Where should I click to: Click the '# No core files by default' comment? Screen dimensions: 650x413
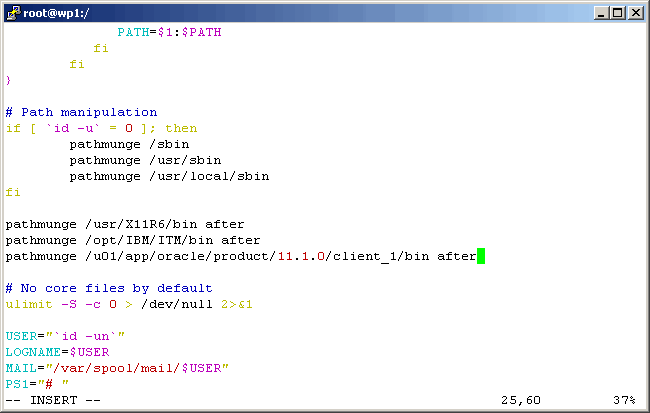coord(109,288)
